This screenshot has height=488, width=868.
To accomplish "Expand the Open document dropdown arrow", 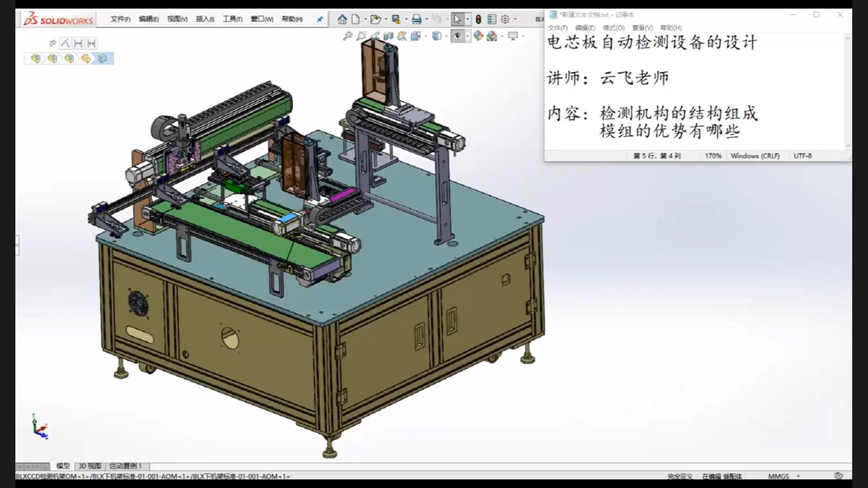I will [386, 19].
